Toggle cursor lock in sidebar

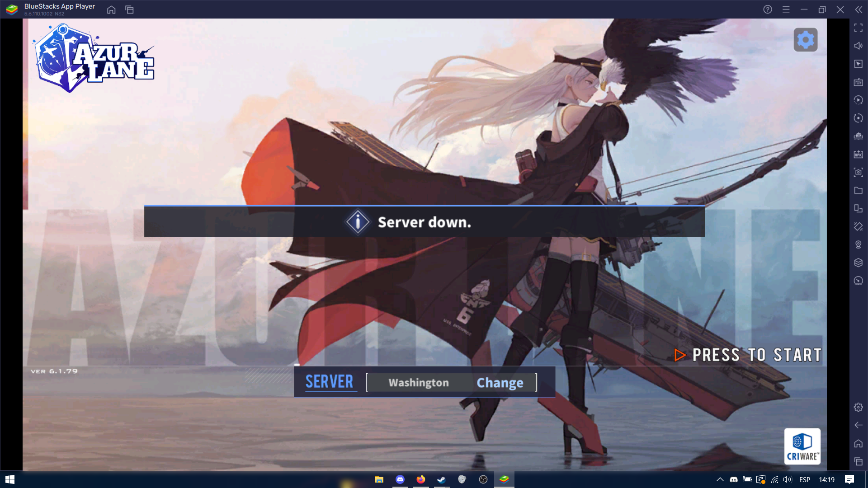tap(859, 64)
